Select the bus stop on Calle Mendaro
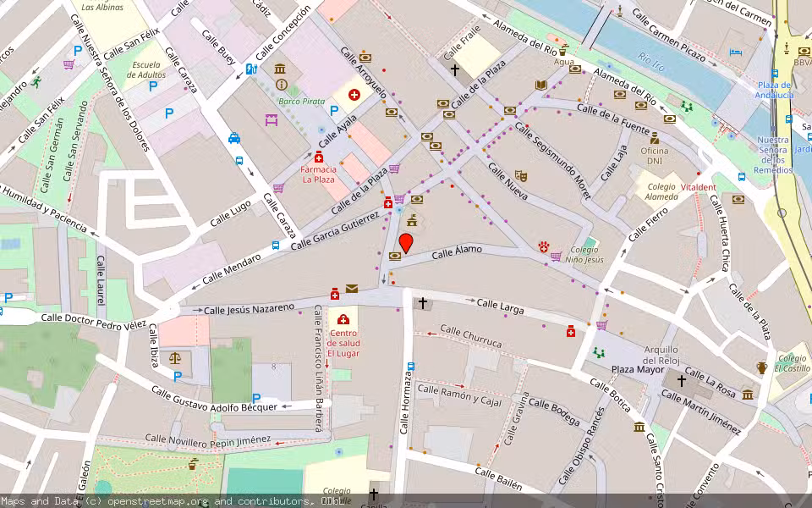 (276, 246)
